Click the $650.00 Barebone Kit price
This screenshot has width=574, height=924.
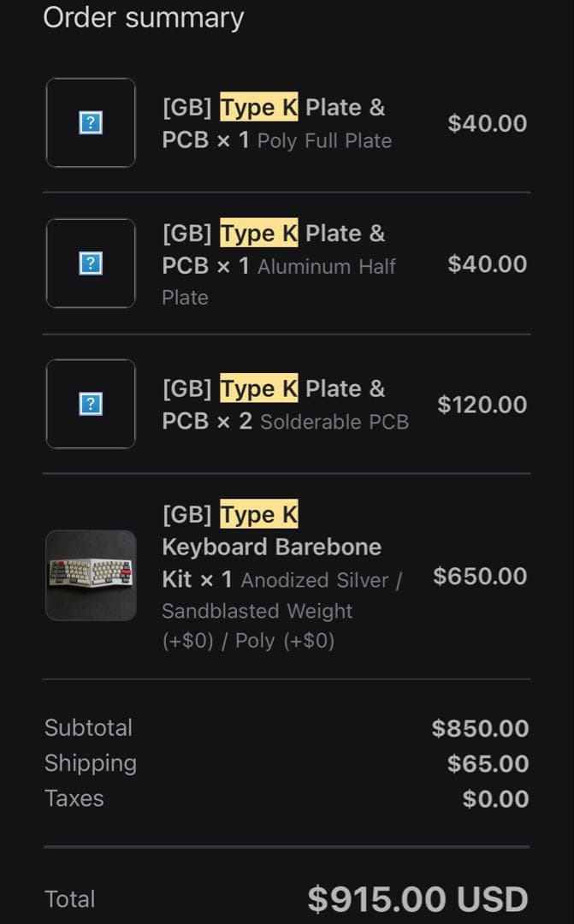pos(480,576)
